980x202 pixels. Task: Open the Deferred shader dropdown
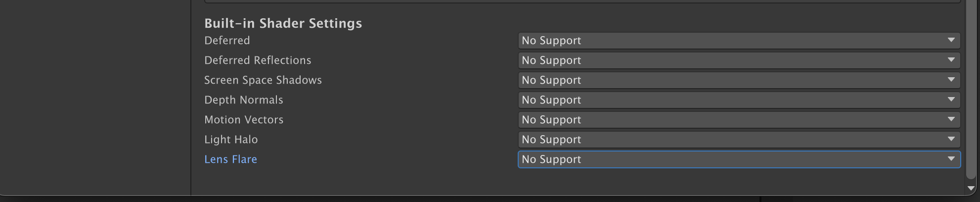point(739,41)
